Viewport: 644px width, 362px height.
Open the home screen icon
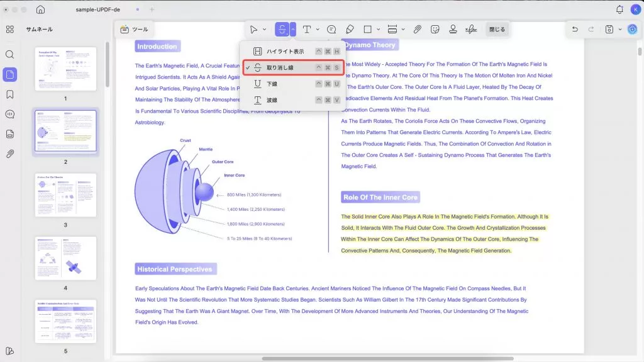pyautogui.click(x=40, y=9)
